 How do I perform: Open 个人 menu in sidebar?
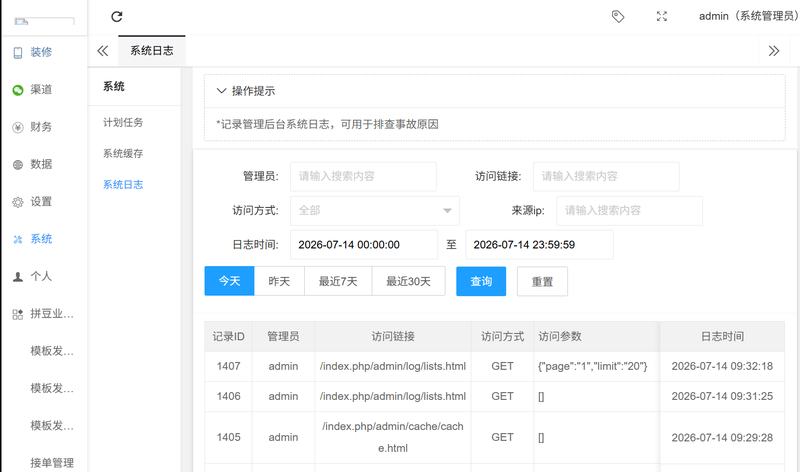point(41,276)
